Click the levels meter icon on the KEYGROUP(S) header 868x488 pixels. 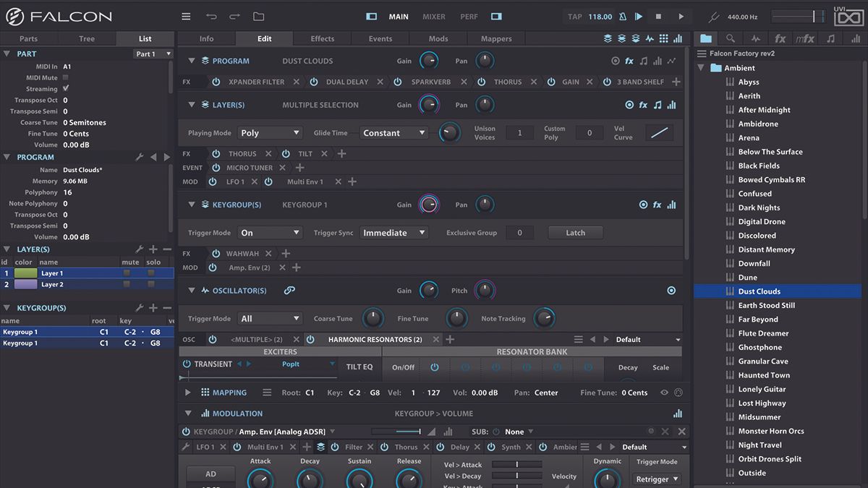(x=671, y=205)
